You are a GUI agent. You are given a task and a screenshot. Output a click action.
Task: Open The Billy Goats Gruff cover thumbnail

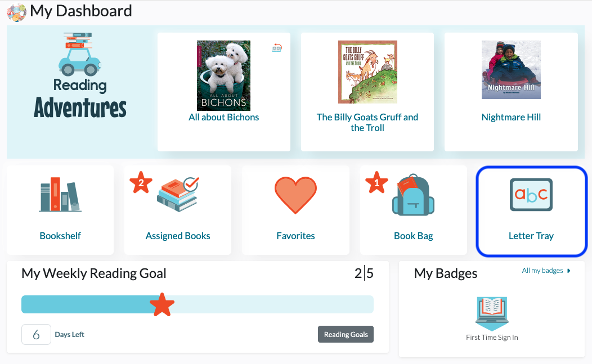click(367, 72)
